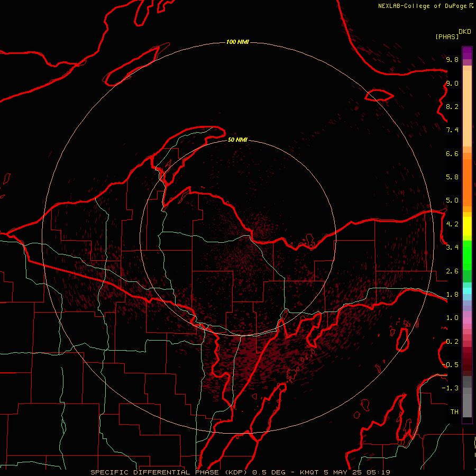Click the 4.2 scale value

452,224
